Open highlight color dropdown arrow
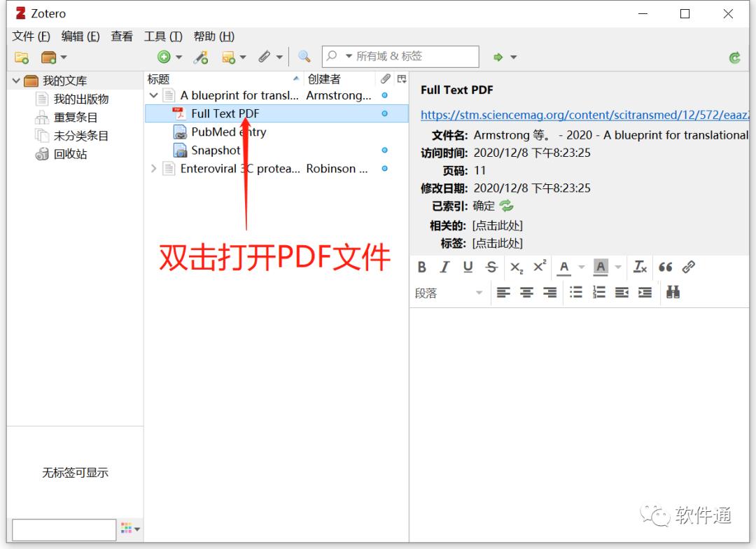This screenshot has height=549, width=756. [618, 267]
